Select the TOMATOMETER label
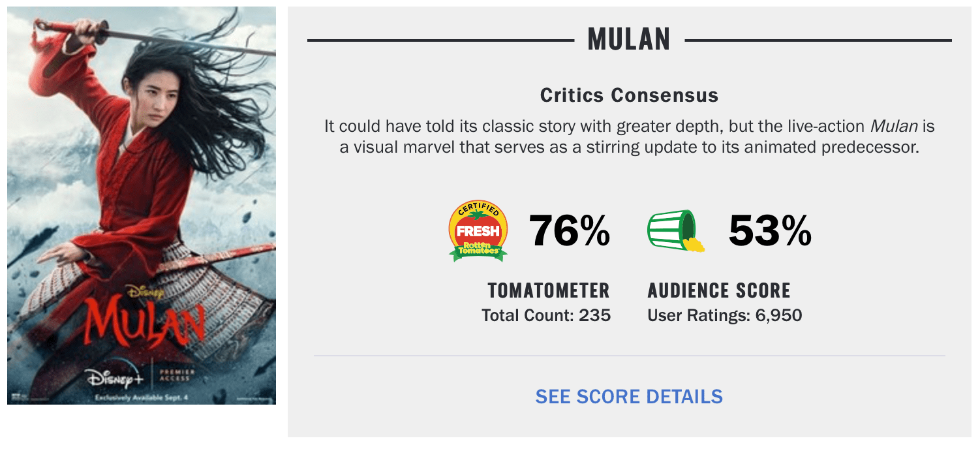This screenshot has width=980, height=449. pos(548,290)
